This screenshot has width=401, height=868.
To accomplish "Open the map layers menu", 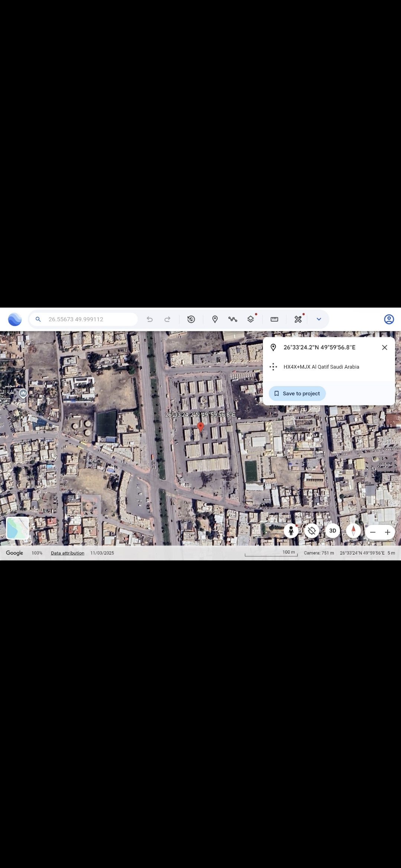I will 251,319.
